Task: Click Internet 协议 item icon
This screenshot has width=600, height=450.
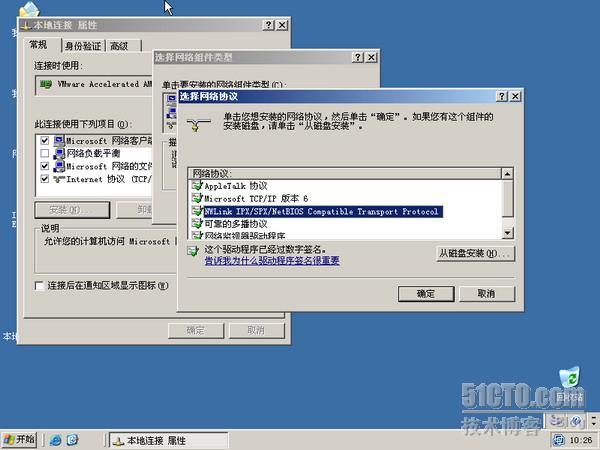Action: click(x=59, y=179)
